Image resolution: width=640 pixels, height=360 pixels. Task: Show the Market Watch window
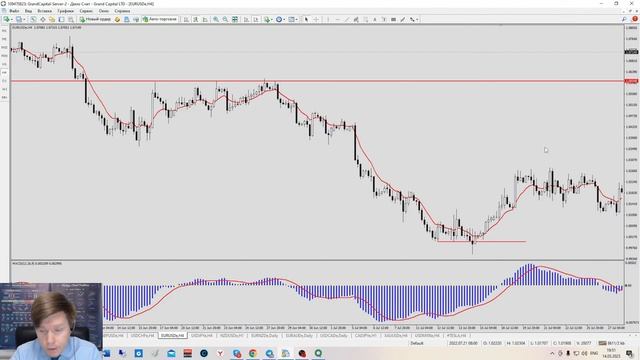click(33, 19)
